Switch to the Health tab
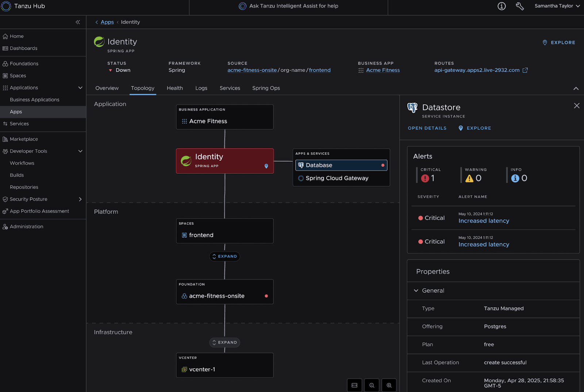 174,88
